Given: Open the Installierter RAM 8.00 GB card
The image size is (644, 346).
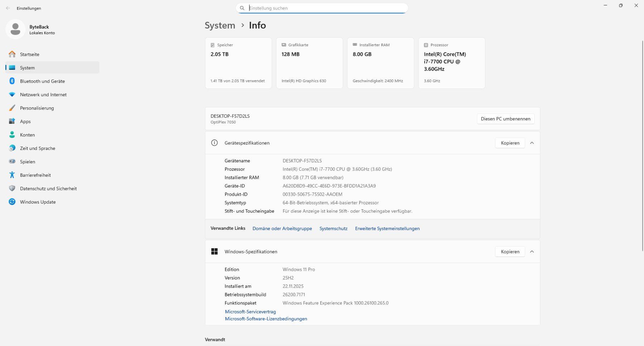Looking at the screenshot, I should pyautogui.click(x=381, y=63).
